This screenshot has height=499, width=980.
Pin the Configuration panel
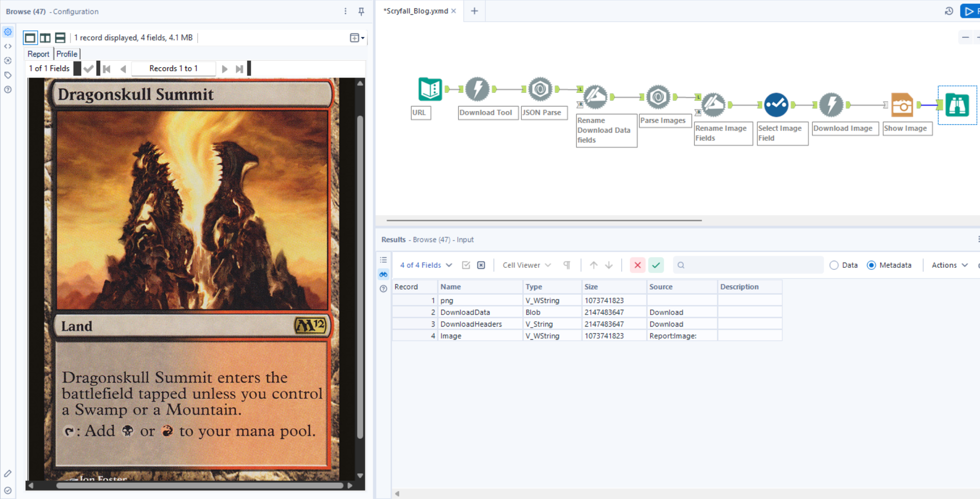(x=361, y=11)
